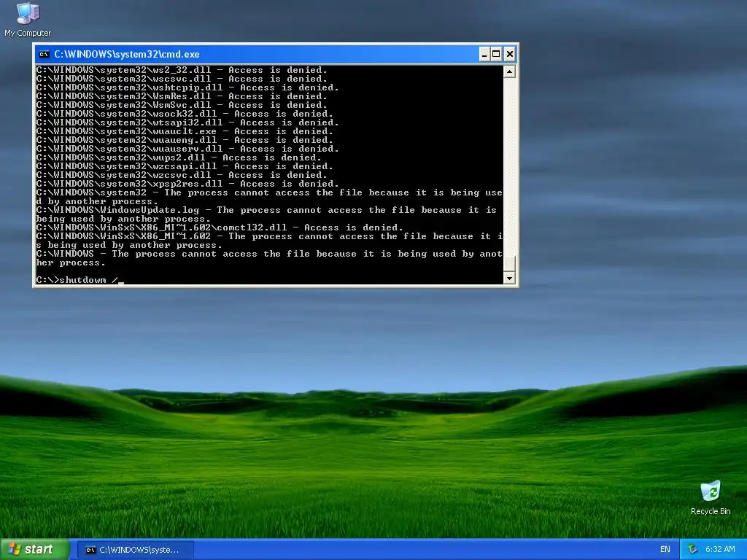Click the WindowsUpdate.log error line
Viewport: 747px width, 560px height.
point(267,215)
